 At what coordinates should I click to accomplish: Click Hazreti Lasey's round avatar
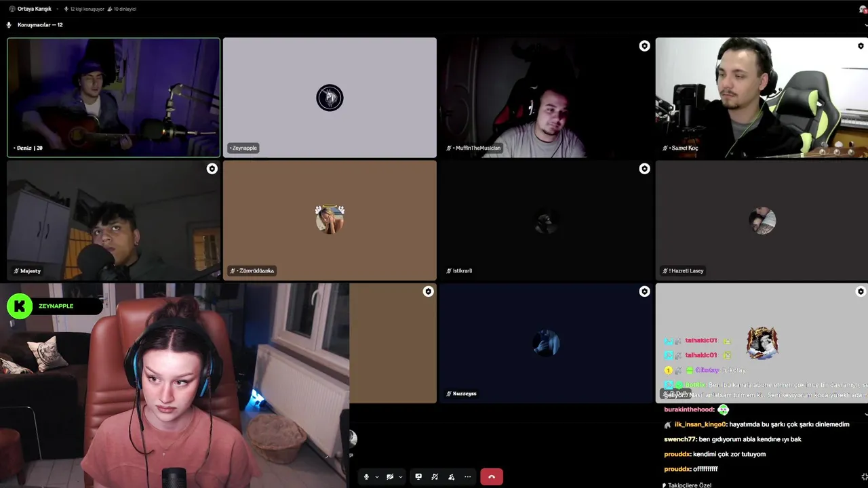pos(762,220)
